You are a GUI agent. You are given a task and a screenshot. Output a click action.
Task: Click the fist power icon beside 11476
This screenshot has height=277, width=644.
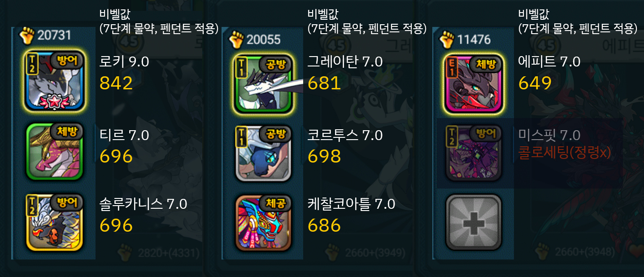(447, 40)
